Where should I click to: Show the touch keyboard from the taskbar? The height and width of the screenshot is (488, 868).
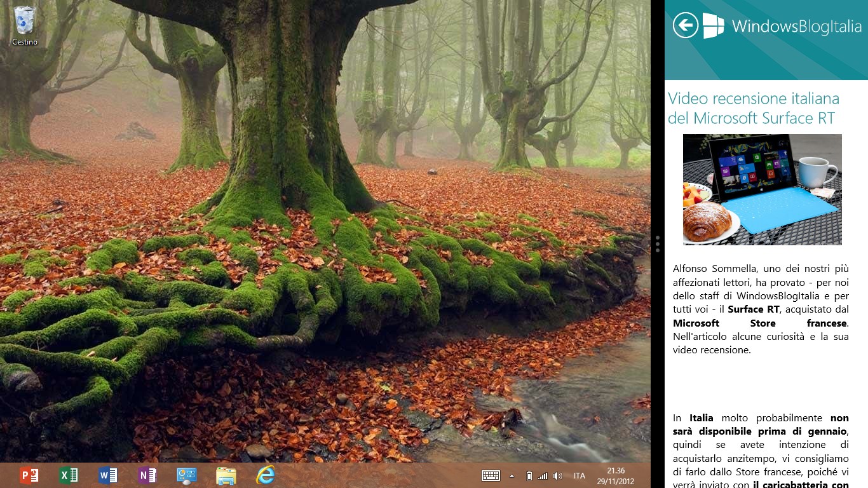pos(491,476)
